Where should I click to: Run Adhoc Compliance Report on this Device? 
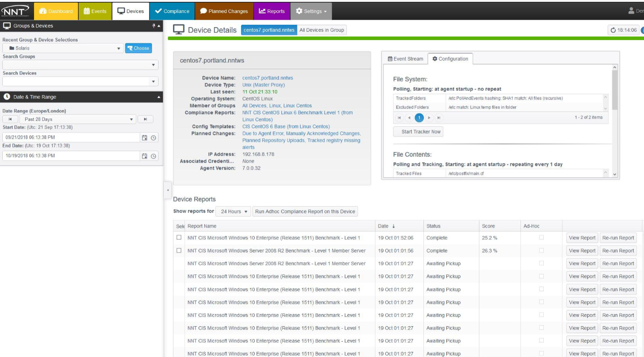point(305,212)
